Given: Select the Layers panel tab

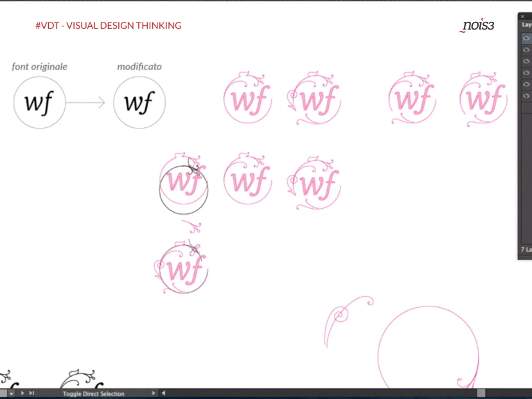Looking at the screenshot, I should [527, 24].
